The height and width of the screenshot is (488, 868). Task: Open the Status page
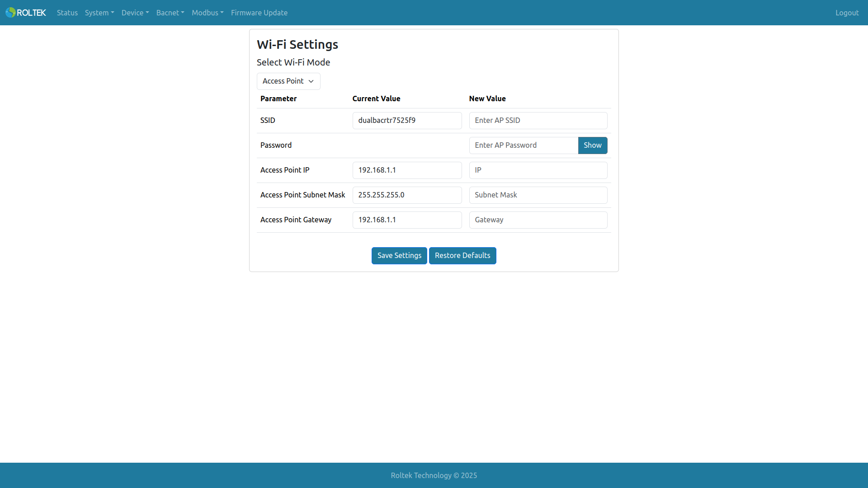67,13
